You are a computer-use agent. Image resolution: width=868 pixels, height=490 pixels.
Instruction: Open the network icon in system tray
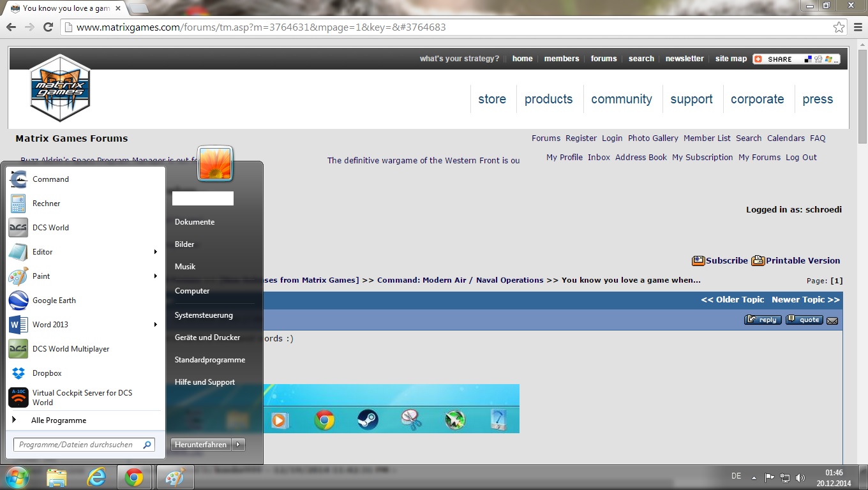coord(785,477)
